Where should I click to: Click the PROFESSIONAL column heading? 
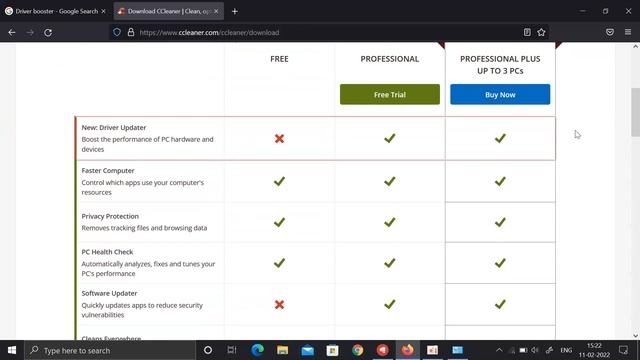tap(390, 59)
